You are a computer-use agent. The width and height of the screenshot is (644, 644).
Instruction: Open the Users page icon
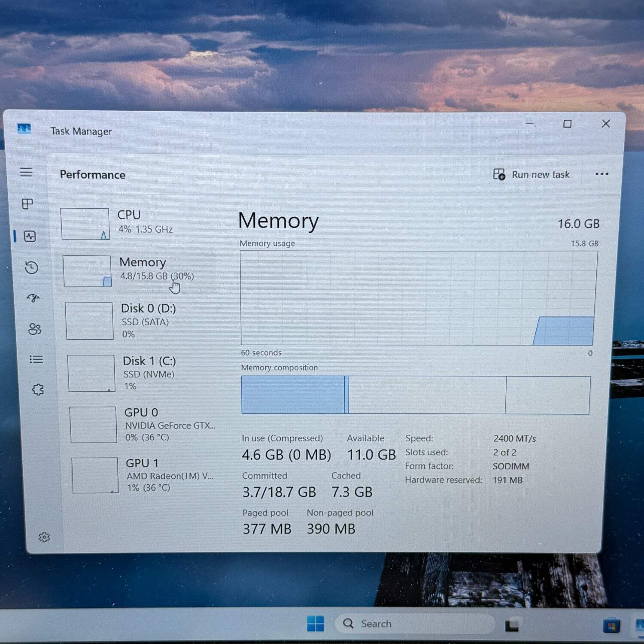tap(35, 329)
